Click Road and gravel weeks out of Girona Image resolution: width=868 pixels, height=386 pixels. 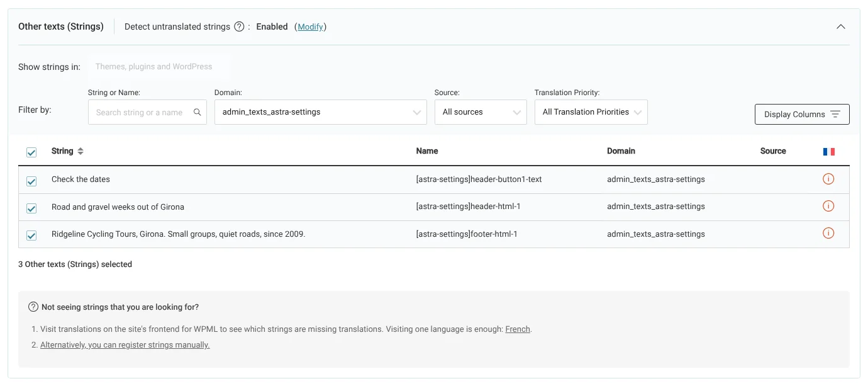click(x=118, y=207)
